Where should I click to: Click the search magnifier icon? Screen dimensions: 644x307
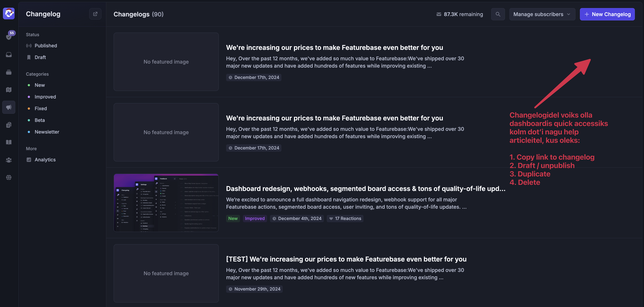tap(498, 14)
